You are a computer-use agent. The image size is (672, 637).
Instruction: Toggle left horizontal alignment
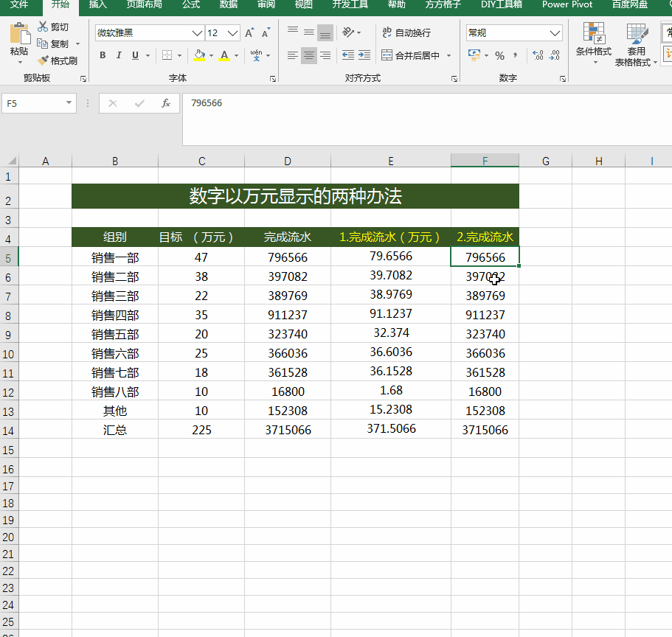[293, 55]
